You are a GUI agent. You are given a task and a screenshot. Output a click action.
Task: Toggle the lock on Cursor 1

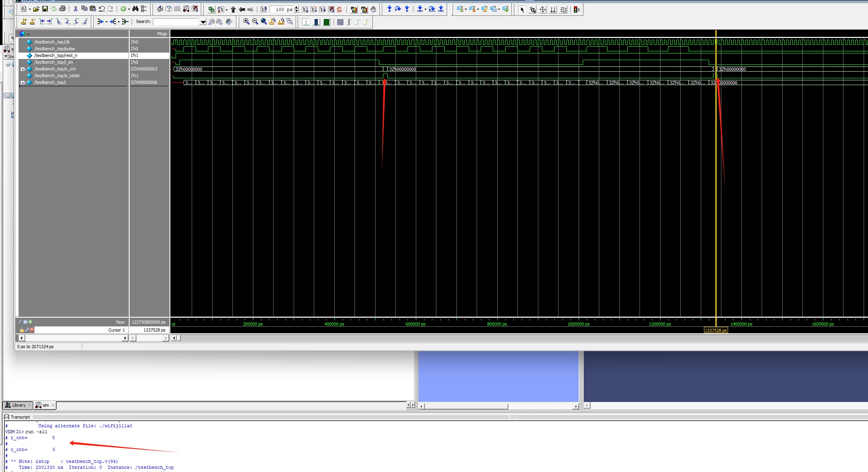pos(22,330)
